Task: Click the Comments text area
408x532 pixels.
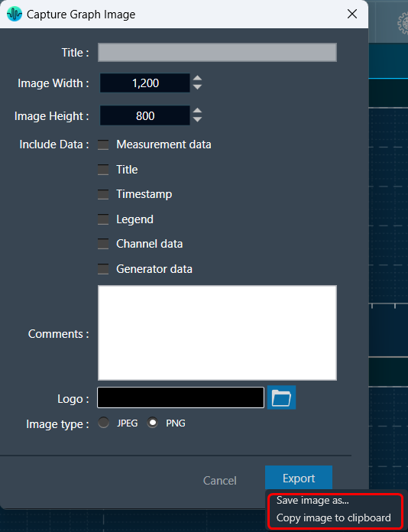Action: tap(217, 332)
